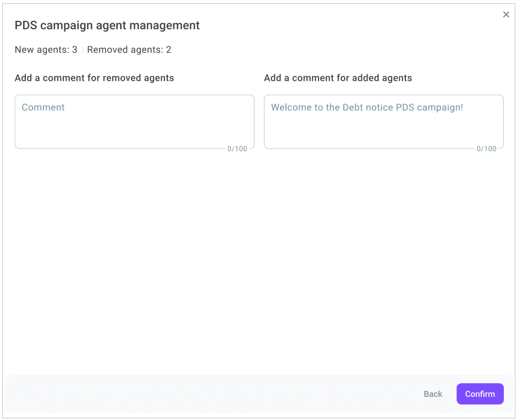Click the added agents comment field

pyautogui.click(x=384, y=121)
